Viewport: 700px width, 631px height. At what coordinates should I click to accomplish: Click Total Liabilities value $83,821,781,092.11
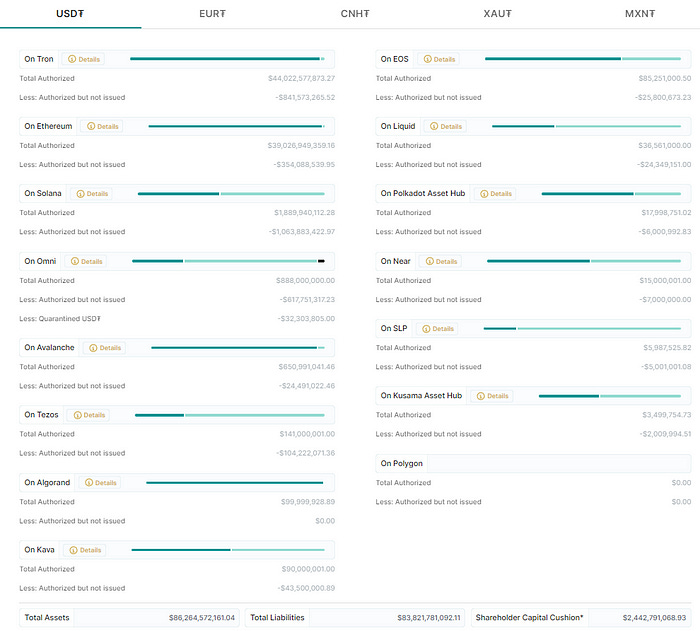429,618
